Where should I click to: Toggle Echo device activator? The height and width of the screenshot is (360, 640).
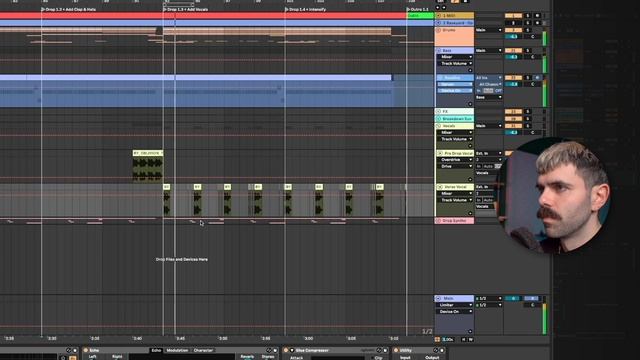tap(86, 350)
